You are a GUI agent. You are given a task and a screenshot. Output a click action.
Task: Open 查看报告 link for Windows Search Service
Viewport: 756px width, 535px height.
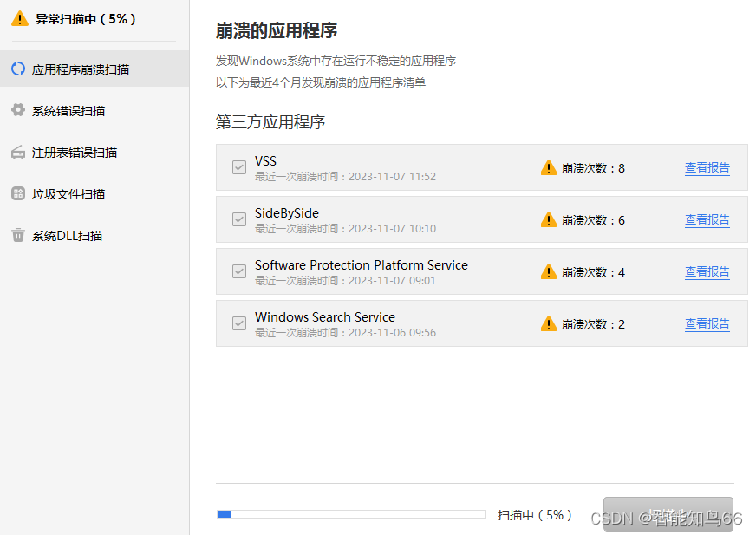click(707, 323)
